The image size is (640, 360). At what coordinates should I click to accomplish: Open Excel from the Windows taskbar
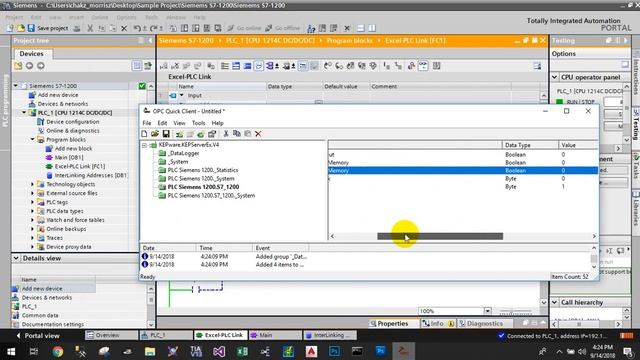click(x=242, y=351)
